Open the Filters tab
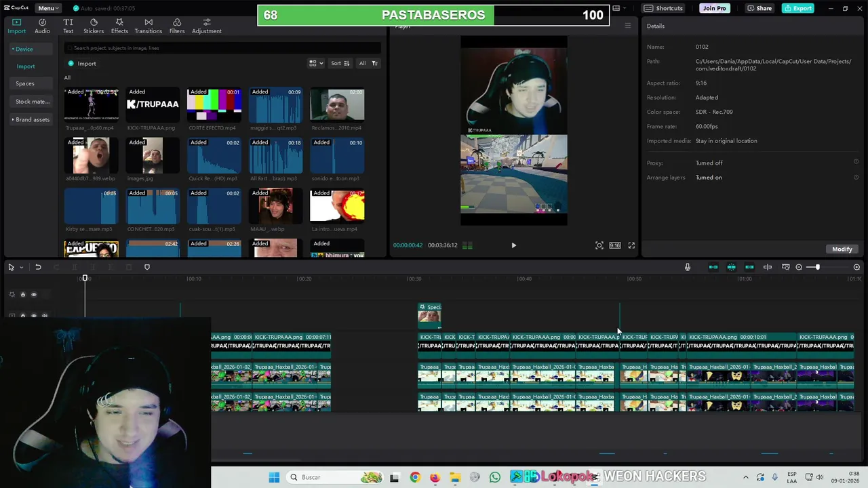868x488 pixels. (x=177, y=26)
